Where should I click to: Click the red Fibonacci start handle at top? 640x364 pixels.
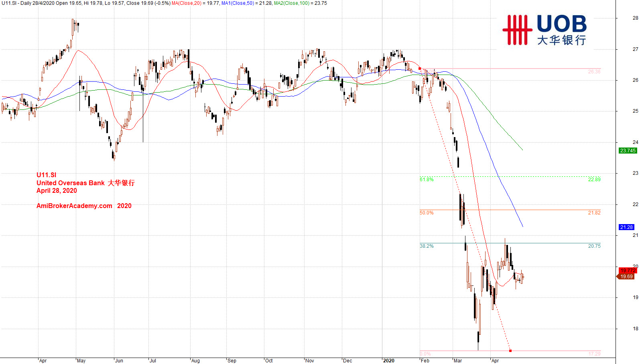(x=420, y=69)
